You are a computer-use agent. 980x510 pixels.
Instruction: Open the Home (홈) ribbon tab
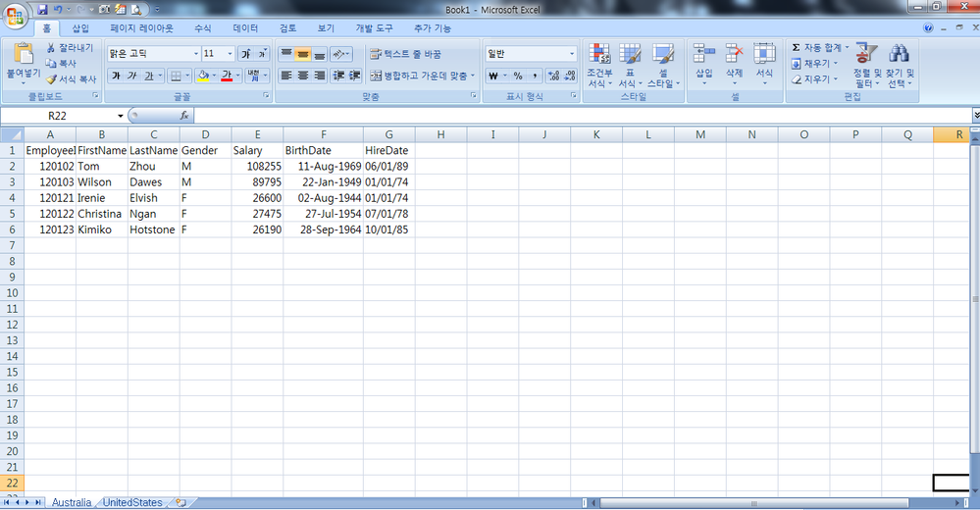[x=47, y=28]
